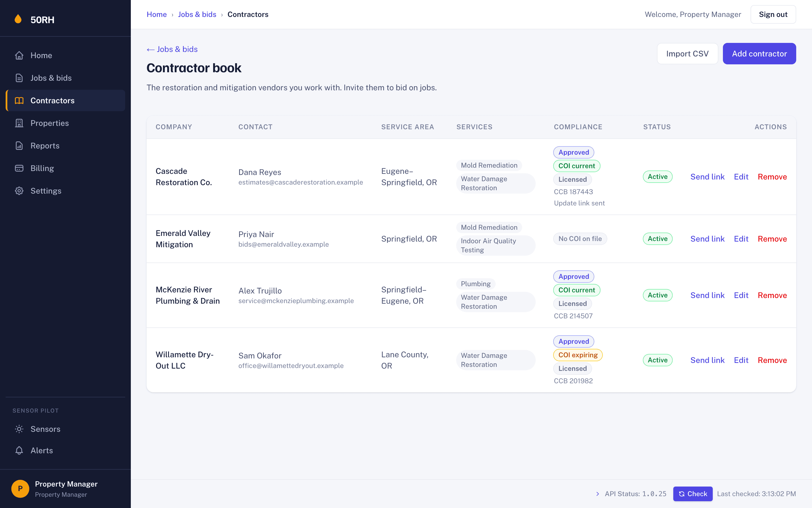Screen dimensions: 812x508
Task: Click the 'Plumbing' service tag
Action: pos(475,284)
